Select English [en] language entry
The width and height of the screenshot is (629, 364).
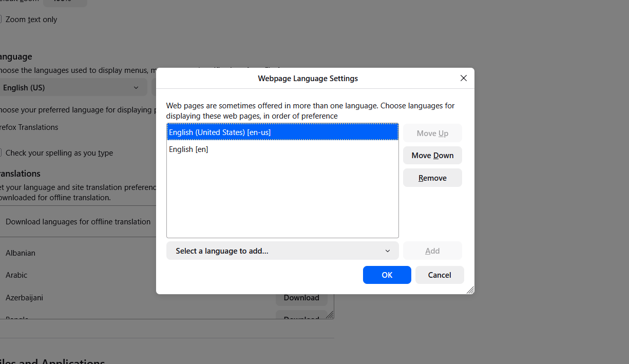tap(282, 149)
